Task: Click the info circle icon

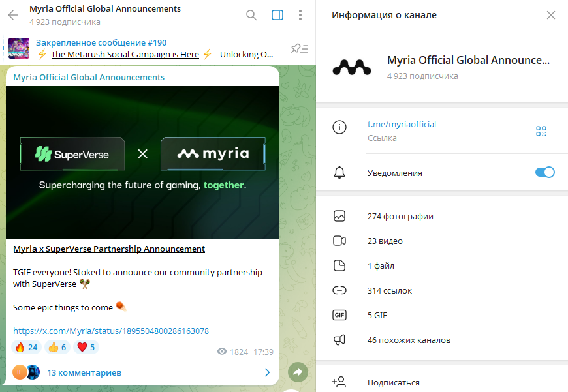Action: click(339, 127)
